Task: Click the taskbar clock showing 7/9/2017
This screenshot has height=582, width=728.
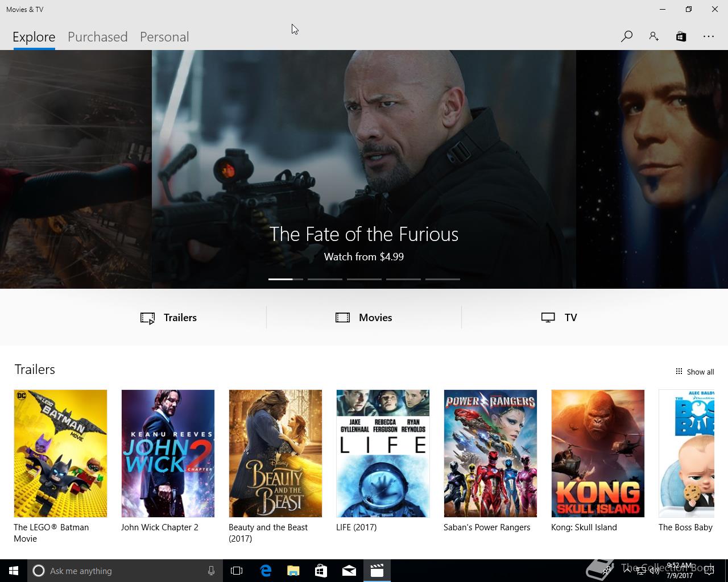Action: click(680, 571)
